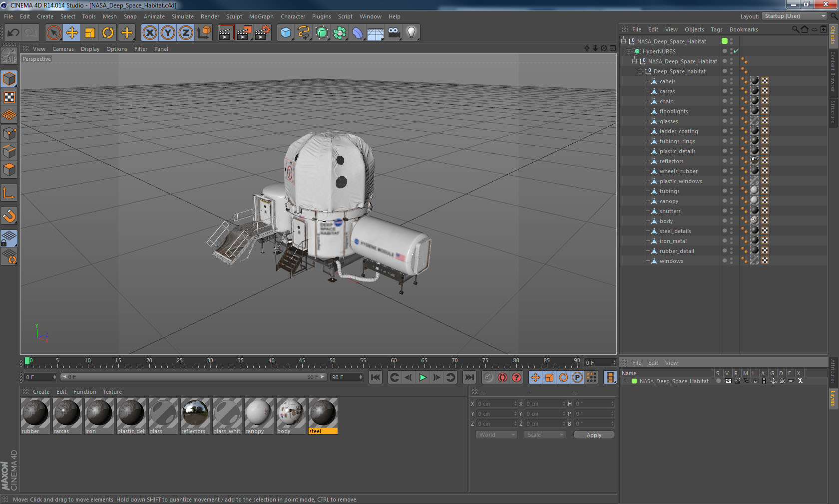Click the Apply button
Viewport: 839px width, 504px height.
pyautogui.click(x=594, y=435)
